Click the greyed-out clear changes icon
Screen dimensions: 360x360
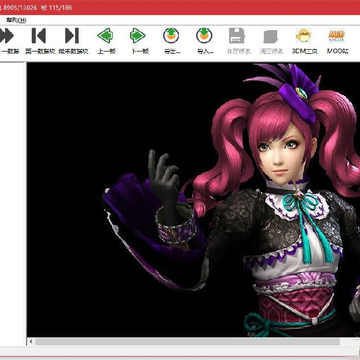pyautogui.click(x=271, y=36)
